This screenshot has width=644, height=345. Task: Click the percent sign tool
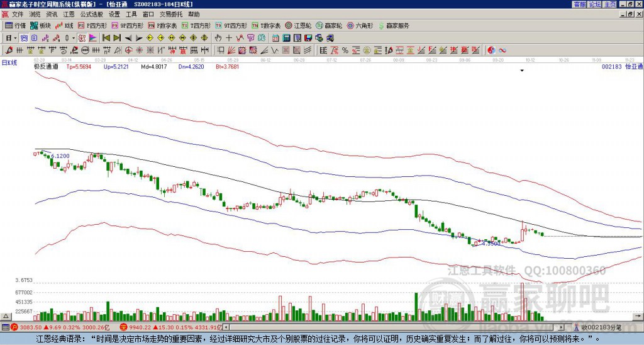coord(345,50)
